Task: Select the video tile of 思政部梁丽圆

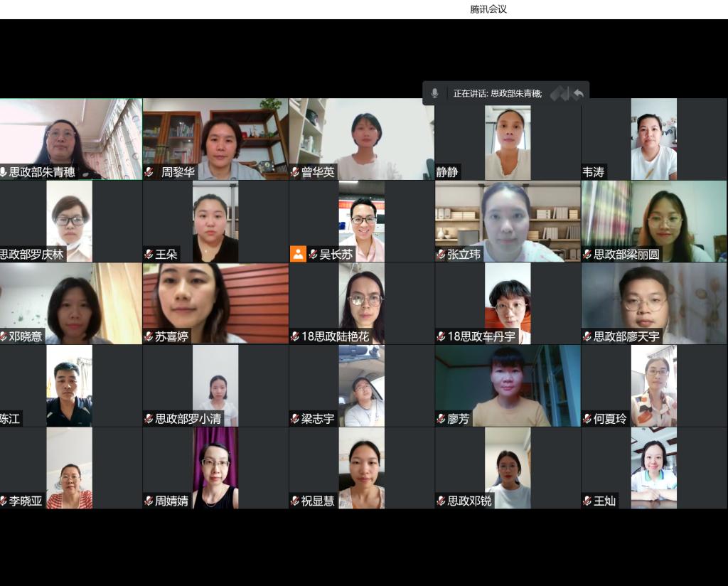Action: [x=654, y=221]
